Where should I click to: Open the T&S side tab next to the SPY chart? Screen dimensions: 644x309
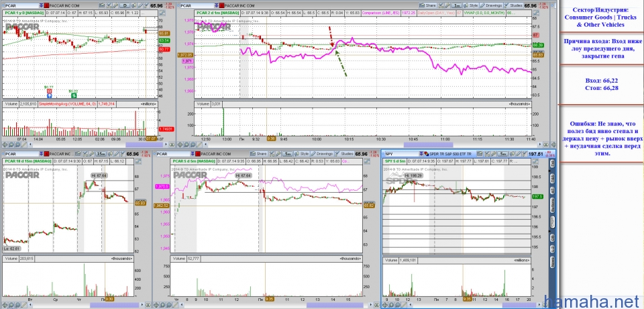point(552,178)
